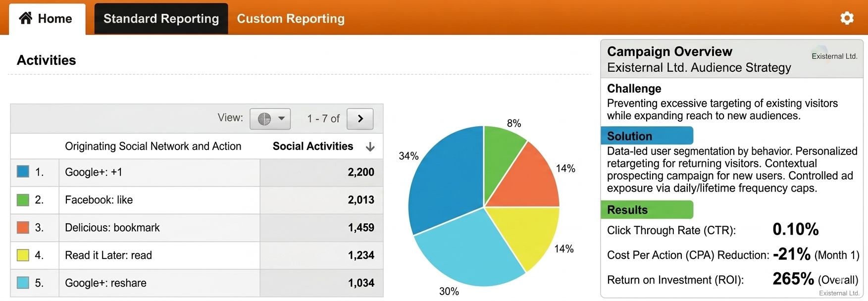The image size is (868, 301).
Task: Select the Google+: reshare row
Action: point(197,283)
